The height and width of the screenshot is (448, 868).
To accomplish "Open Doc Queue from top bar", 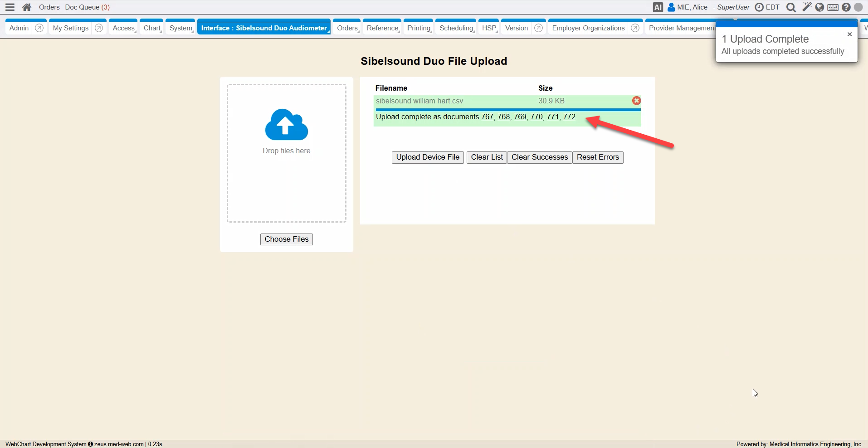I will pos(87,7).
